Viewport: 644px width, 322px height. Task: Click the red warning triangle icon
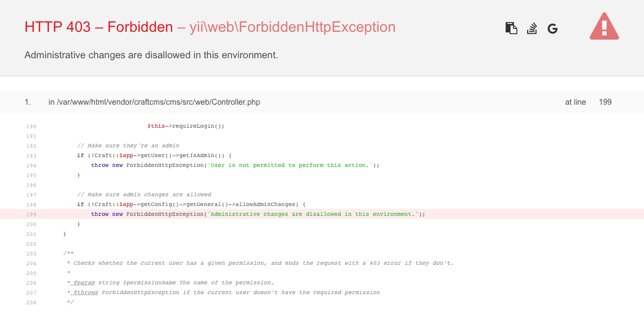tap(604, 26)
